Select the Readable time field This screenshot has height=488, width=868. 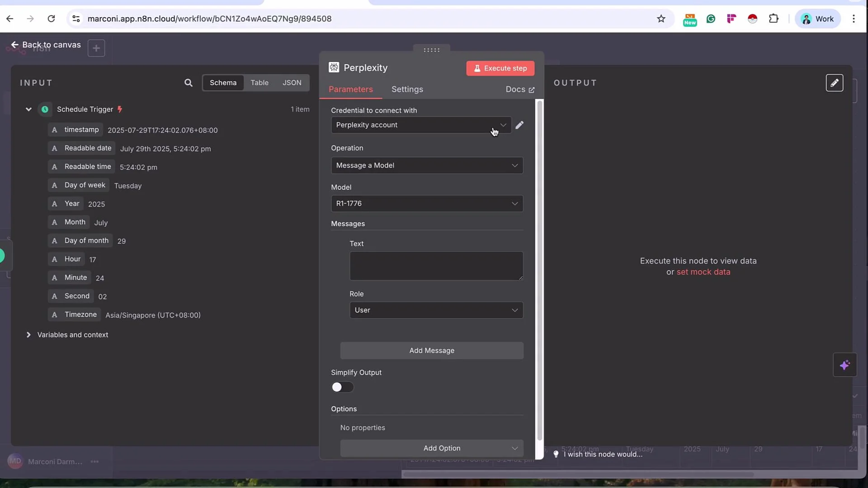pyautogui.click(x=81, y=167)
